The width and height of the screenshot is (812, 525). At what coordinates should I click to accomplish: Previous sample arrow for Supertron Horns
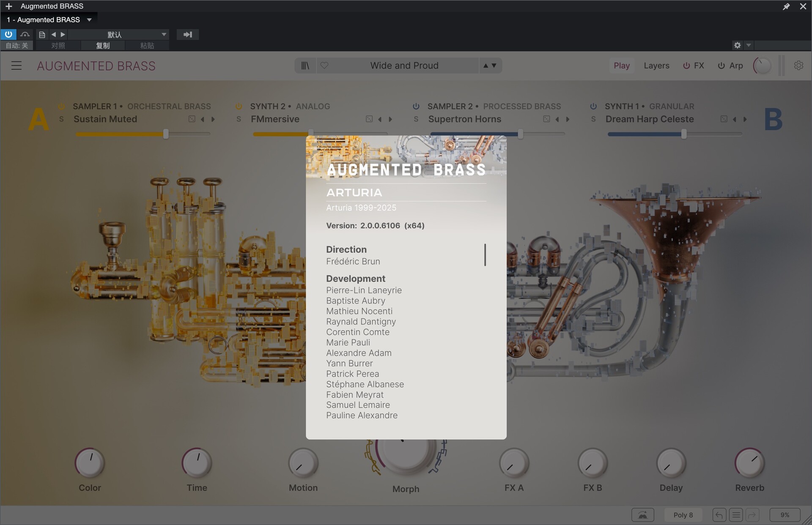557,119
